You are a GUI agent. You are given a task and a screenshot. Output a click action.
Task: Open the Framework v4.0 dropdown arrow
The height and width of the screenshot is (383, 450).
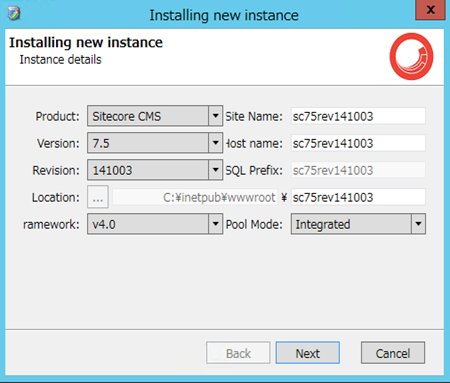click(x=216, y=224)
